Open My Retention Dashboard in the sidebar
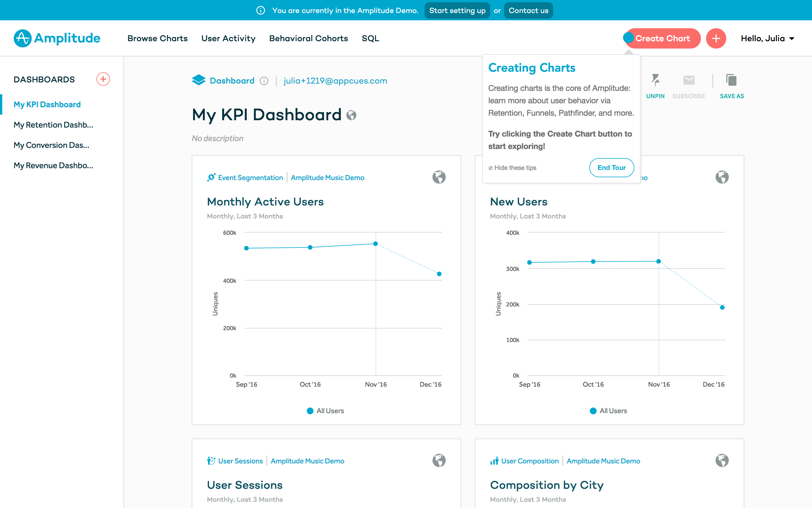The image size is (812, 508). [x=53, y=125]
